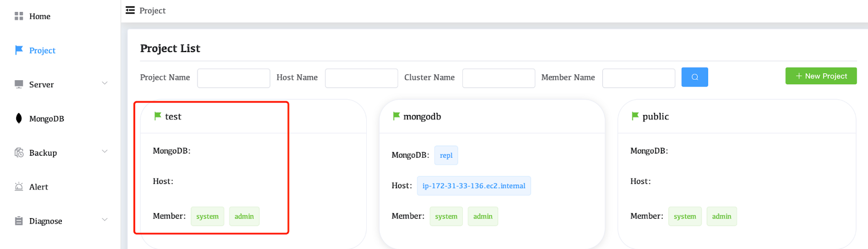Click the Diagnose clipboard icon
The height and width of the screenshot is (249, 868).
(19, 221)
